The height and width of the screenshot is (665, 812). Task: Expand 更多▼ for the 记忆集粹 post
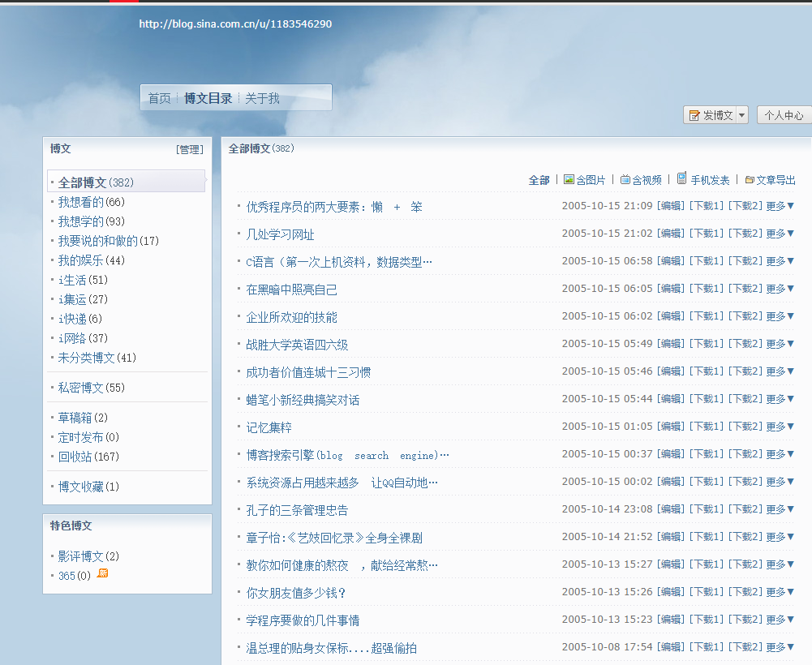780,427
